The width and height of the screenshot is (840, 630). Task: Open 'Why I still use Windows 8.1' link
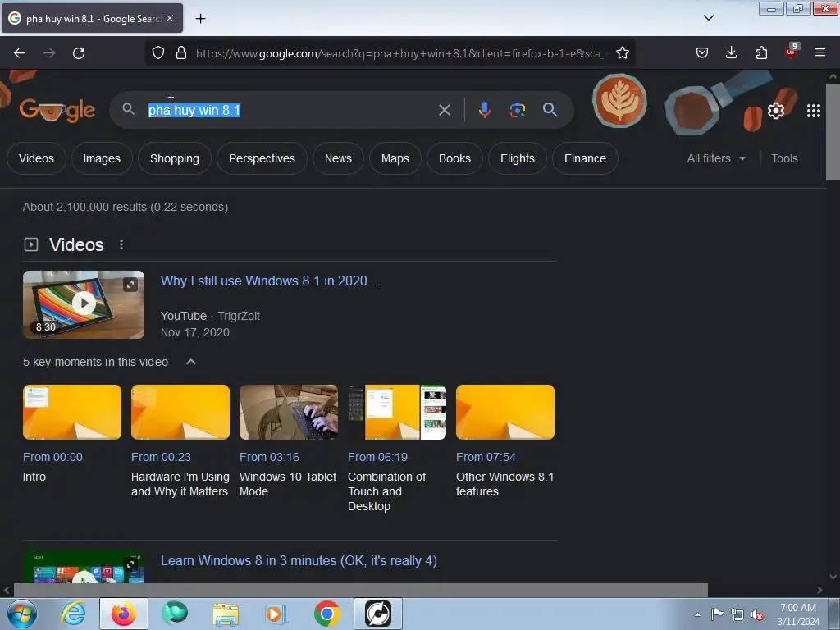pyautogui.click(x=269, y=281)
